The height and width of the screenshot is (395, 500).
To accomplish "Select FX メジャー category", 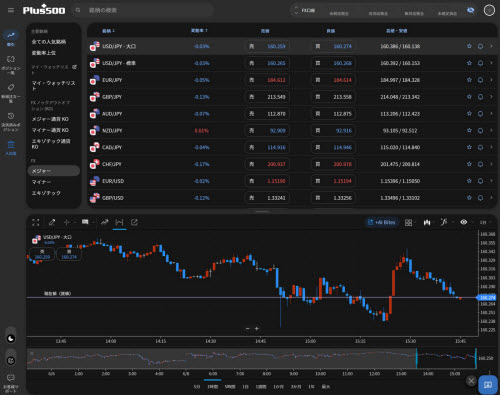I will (x=54, y=171).
